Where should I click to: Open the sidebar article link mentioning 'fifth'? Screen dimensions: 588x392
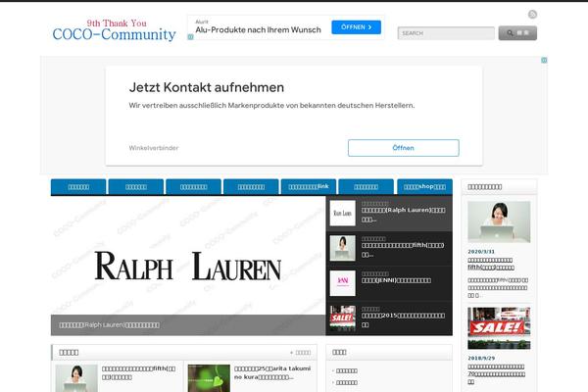[491, 264]
